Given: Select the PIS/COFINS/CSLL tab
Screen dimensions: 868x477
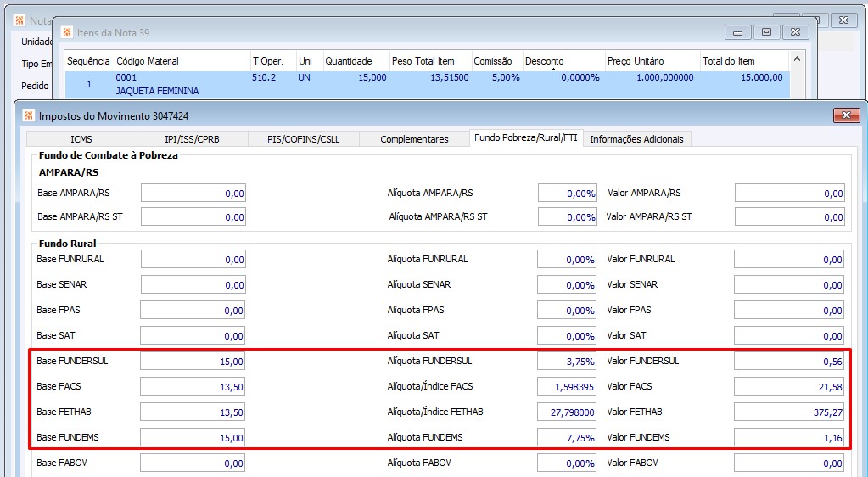Looking at the screenshot, I should click(x=304, y=139).
